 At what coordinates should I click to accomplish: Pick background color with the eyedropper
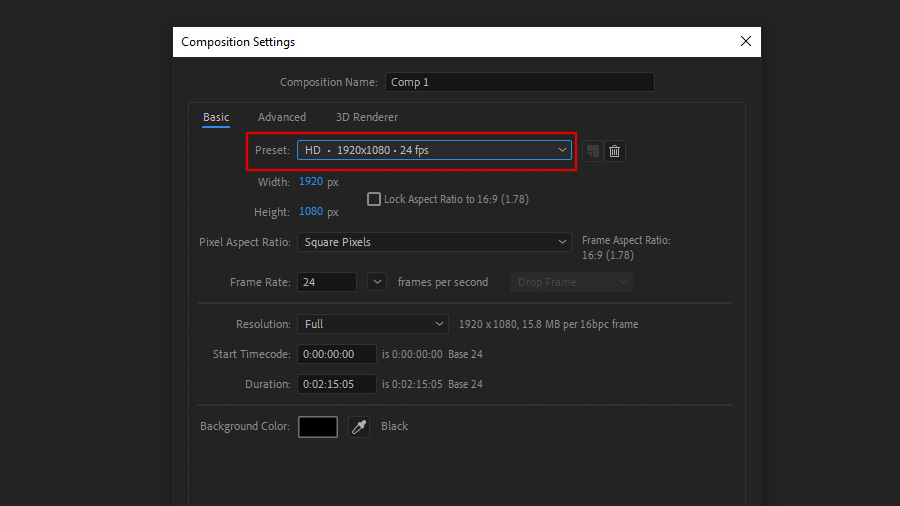coord(359,427)
